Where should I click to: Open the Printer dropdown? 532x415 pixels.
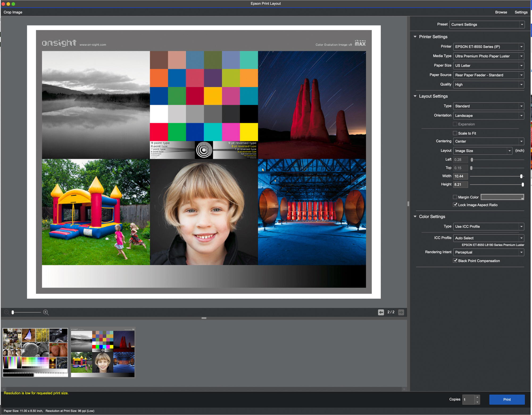489,47
